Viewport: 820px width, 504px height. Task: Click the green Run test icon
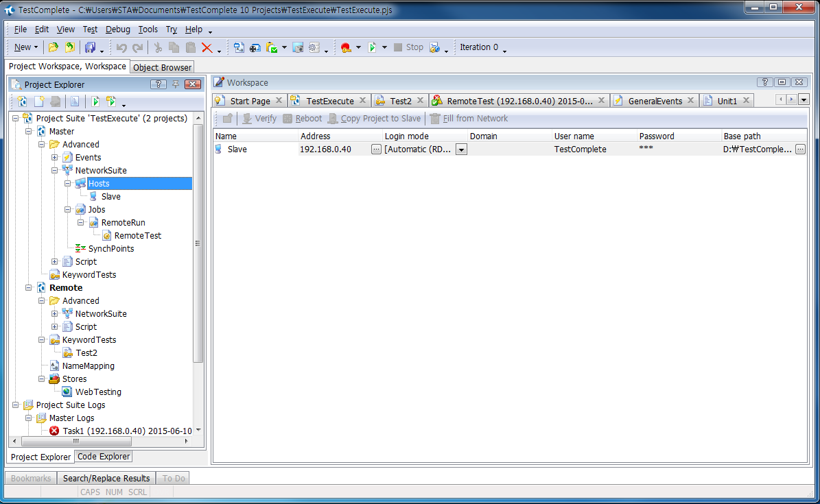pyautogui.click(x=372, y=47)
